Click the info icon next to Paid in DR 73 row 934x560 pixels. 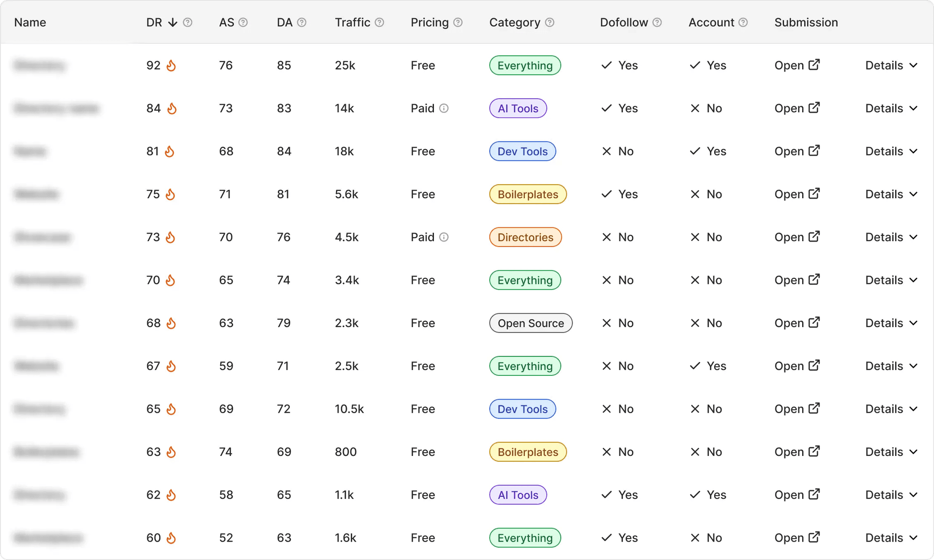point(444,237)
